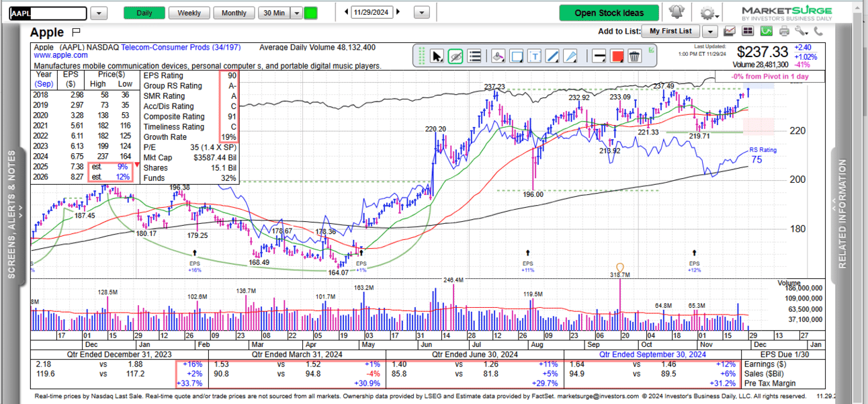Click Qtr Ended September 30, 2024 header
The image size is (868, 404).
pos(652,354)
